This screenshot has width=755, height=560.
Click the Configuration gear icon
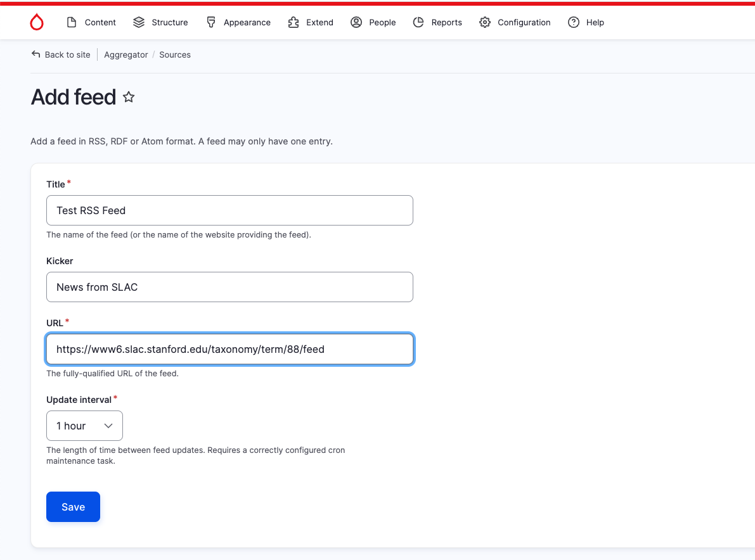[x=485, y=22]
